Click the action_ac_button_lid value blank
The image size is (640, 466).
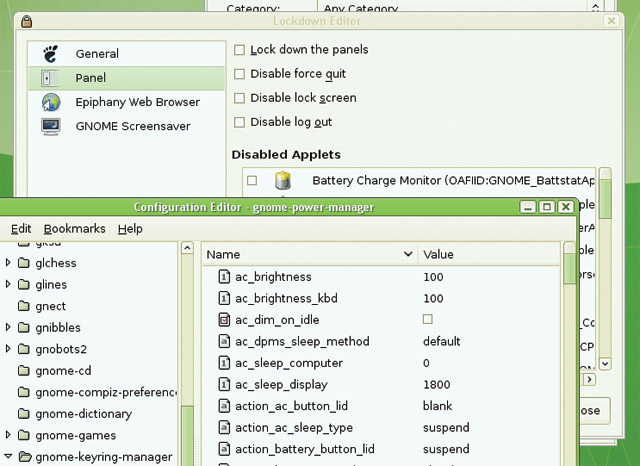click(438, 406)
